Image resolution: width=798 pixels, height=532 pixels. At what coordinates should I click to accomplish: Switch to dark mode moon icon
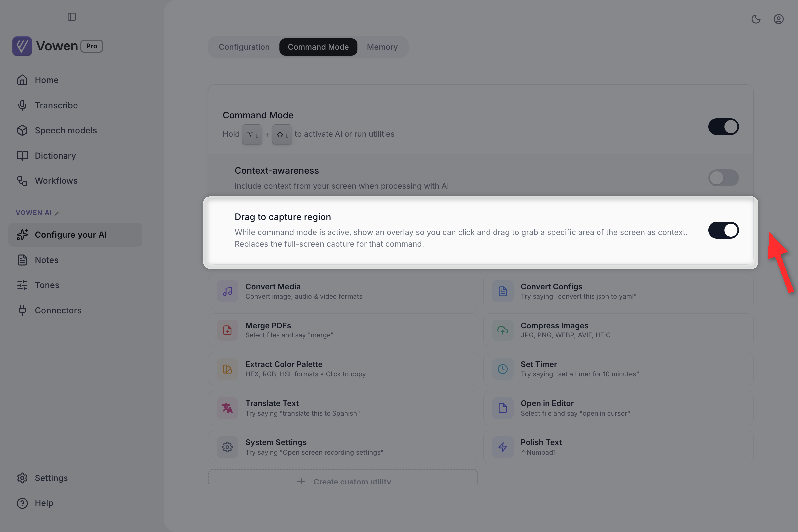[x=756, y=19]
